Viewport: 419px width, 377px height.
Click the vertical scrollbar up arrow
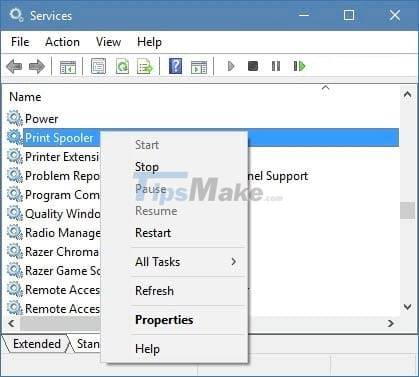(407, 94)
